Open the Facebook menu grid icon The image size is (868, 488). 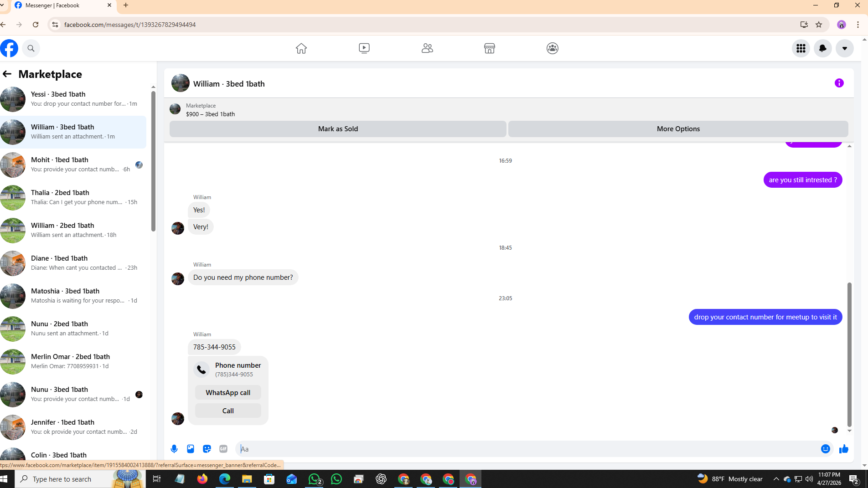pos(801,48)
